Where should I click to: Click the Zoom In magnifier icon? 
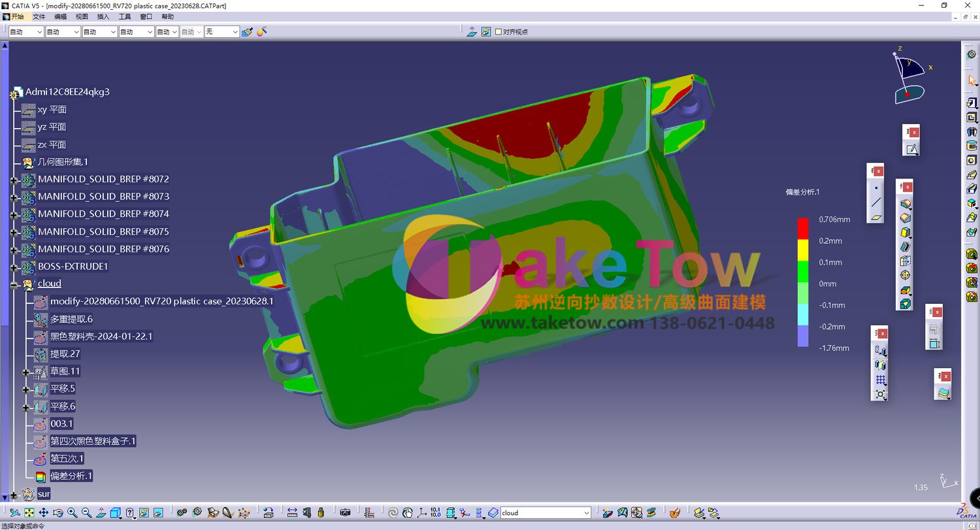click(73, 513)
